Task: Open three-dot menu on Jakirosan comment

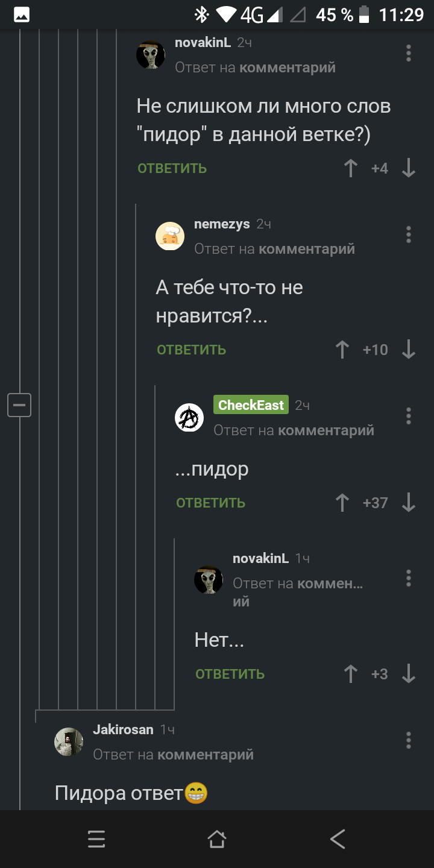Action: pyautogui.click(x=409, y=740)
